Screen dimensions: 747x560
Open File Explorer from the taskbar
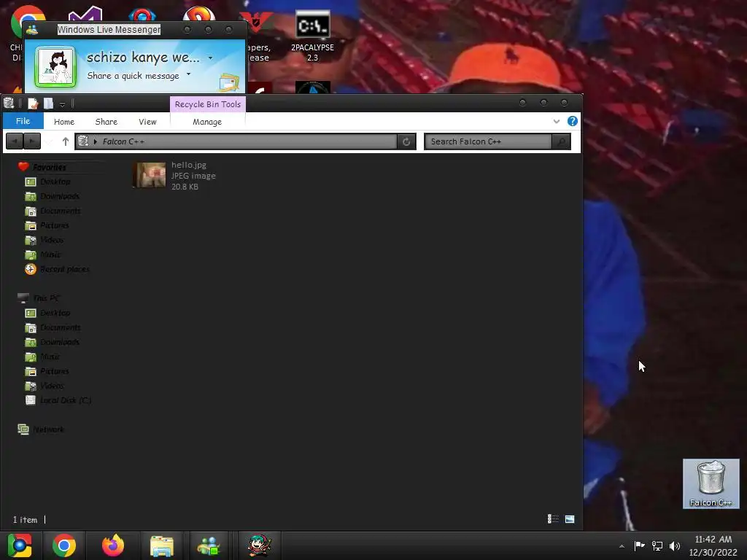pos(161,545)
